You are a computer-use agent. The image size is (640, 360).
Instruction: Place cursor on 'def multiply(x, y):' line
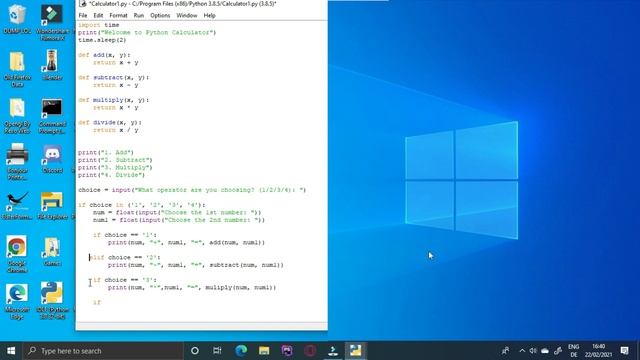pyautogui.click(x=114, y=100)
